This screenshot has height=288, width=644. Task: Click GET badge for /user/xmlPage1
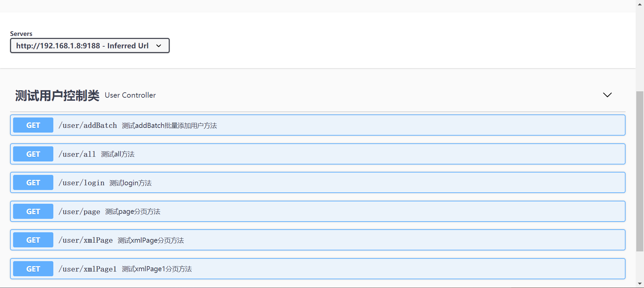(33, 269)
